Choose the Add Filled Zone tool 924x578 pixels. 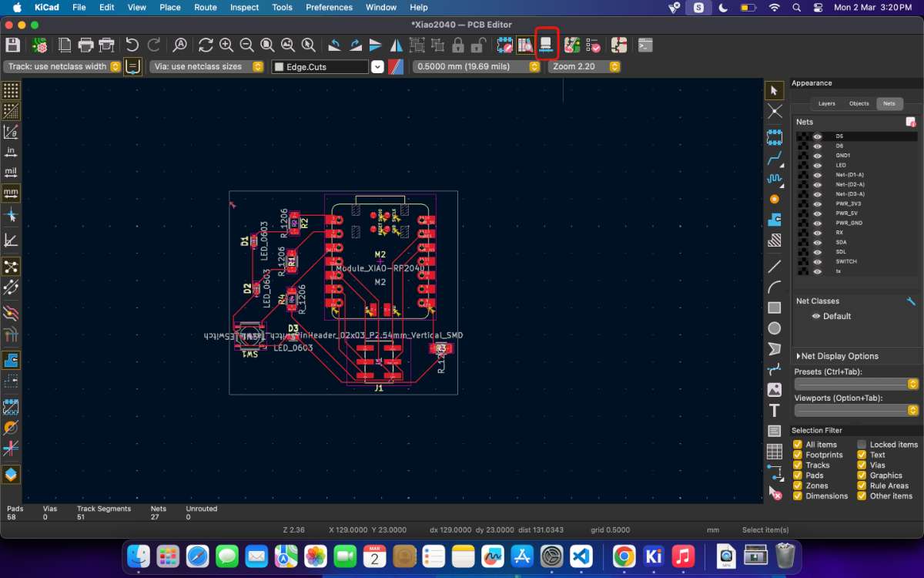(x=775, y=220)
